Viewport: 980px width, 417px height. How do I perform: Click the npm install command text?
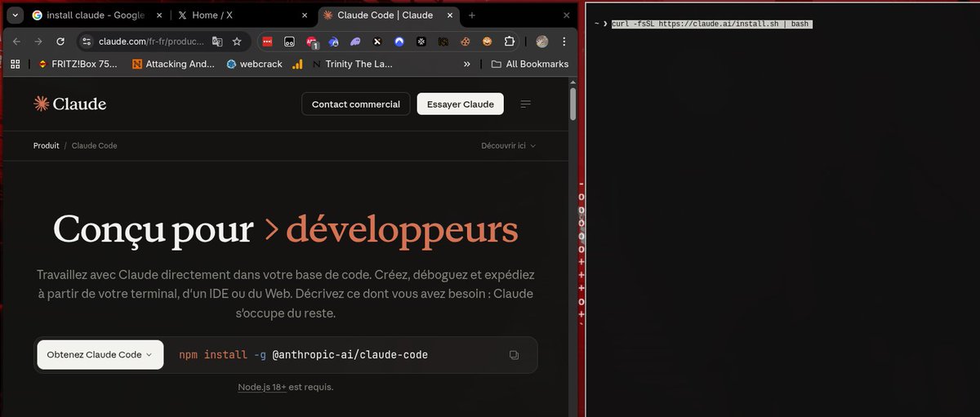[x=303, y=355]
